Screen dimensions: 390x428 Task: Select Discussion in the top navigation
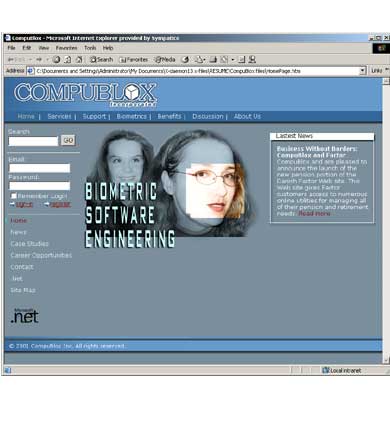(x=208, y=116)
